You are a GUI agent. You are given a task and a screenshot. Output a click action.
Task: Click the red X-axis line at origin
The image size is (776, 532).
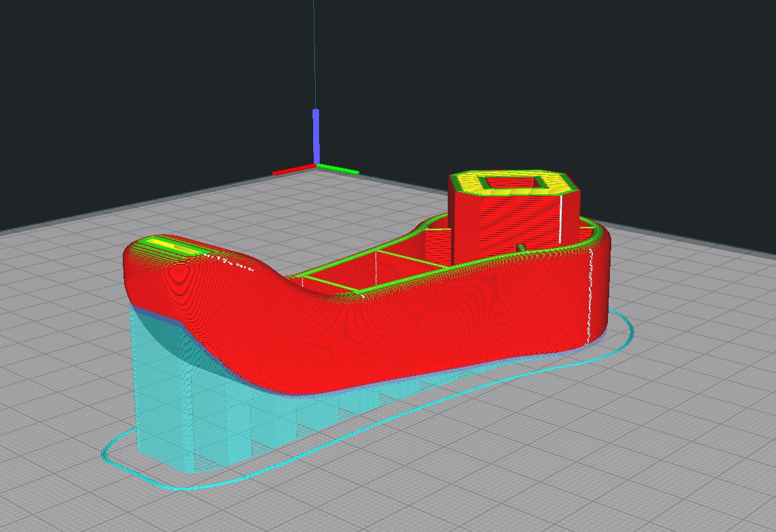click(x=294, y=171)
